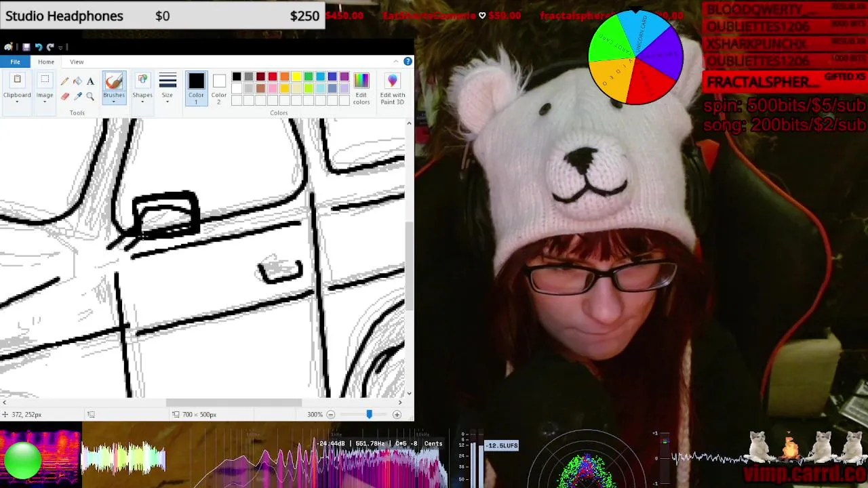Open Paint Help question mark icon
Screen dimensions: 868x488
point(408,62)
